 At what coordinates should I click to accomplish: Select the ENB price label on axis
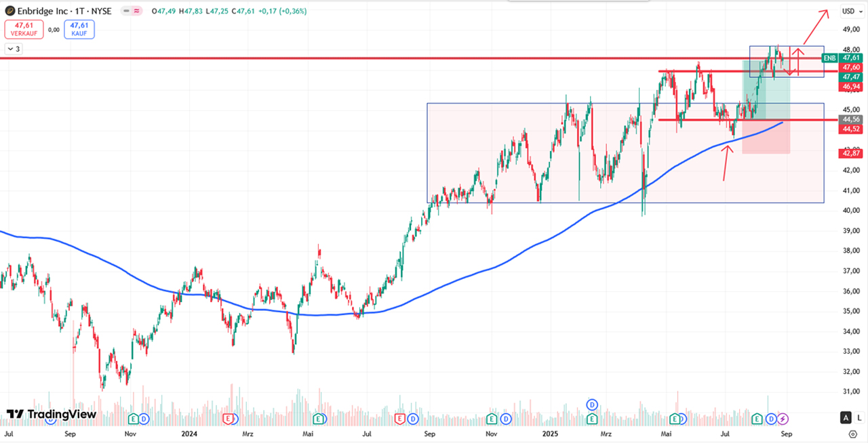(x=829, y=58)
